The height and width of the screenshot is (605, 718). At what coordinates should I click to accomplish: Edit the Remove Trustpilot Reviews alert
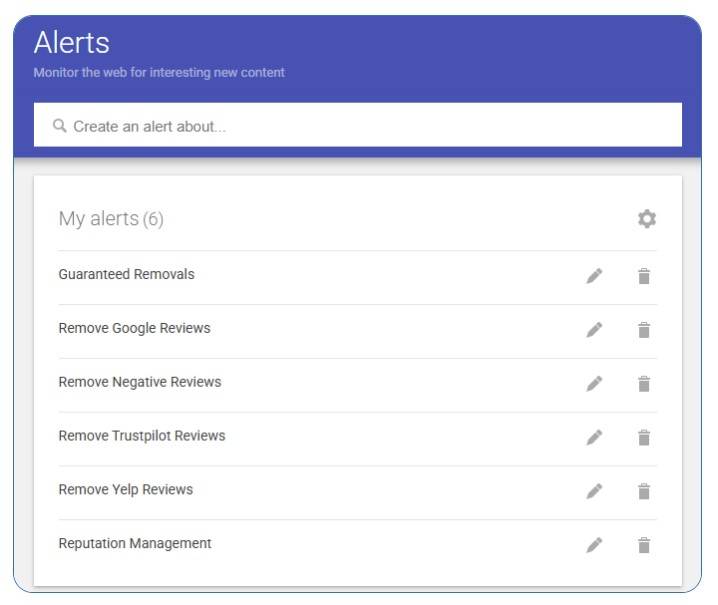click(x=594, y=437)
